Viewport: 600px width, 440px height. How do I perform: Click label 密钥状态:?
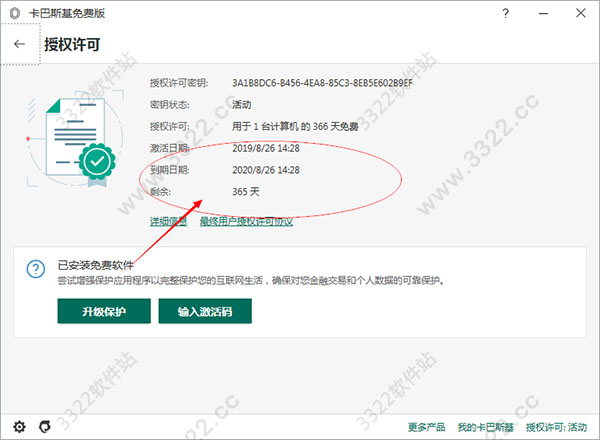tap(170, 104)
